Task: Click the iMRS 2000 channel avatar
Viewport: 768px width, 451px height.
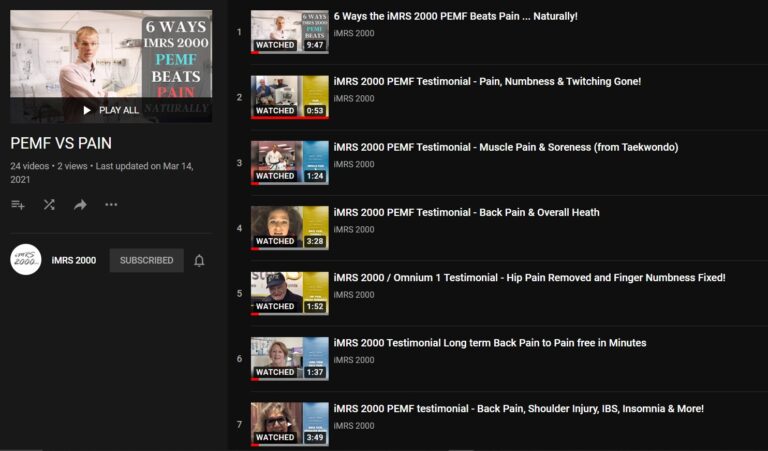Action: (25, 260)
